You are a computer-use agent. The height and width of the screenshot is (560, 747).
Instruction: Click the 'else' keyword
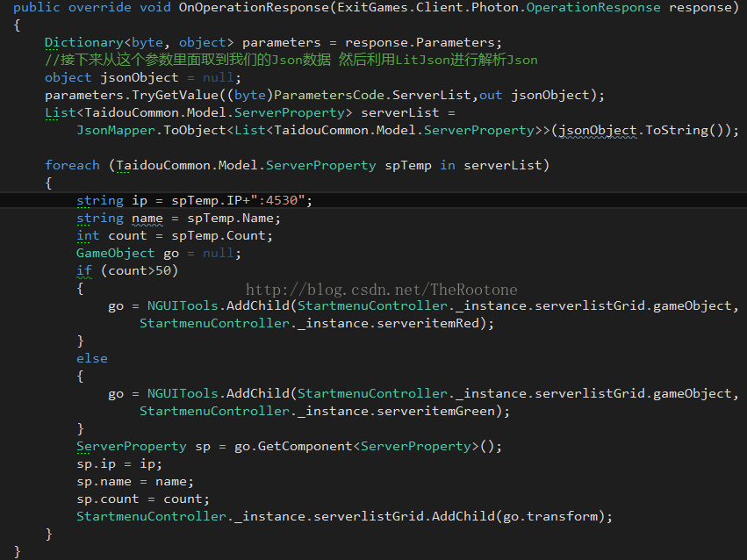coord(92,359)
